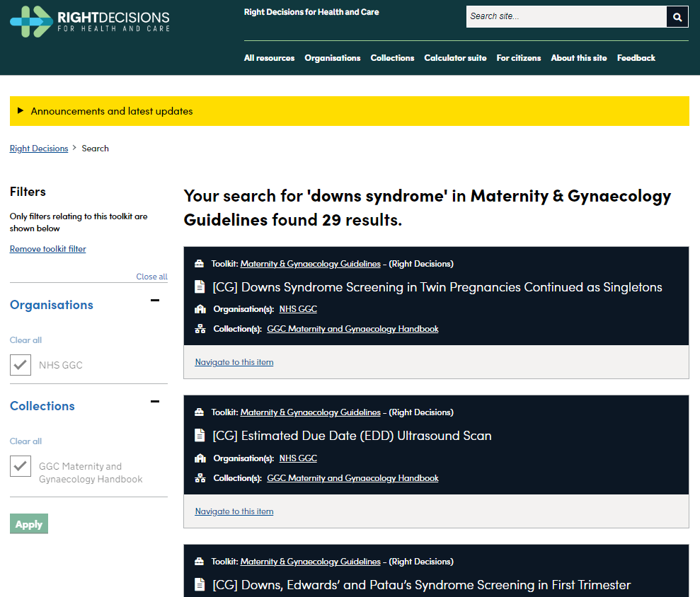Click organisation building icon in first result
700x597 pixels.
pos(200,309)
